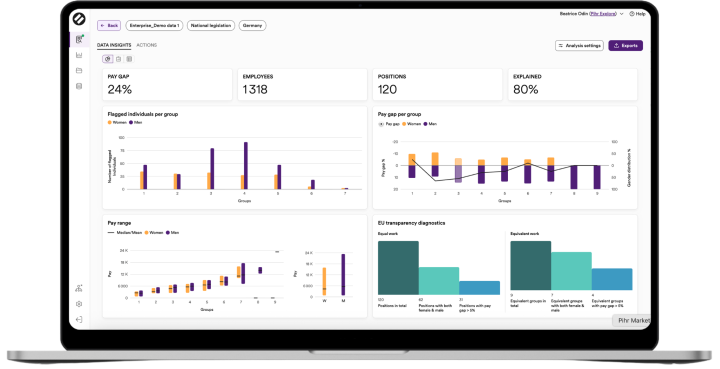Click blue Positions with pay gap bar
Viewport: 720px width, 369px height.
tap(479, 288)
